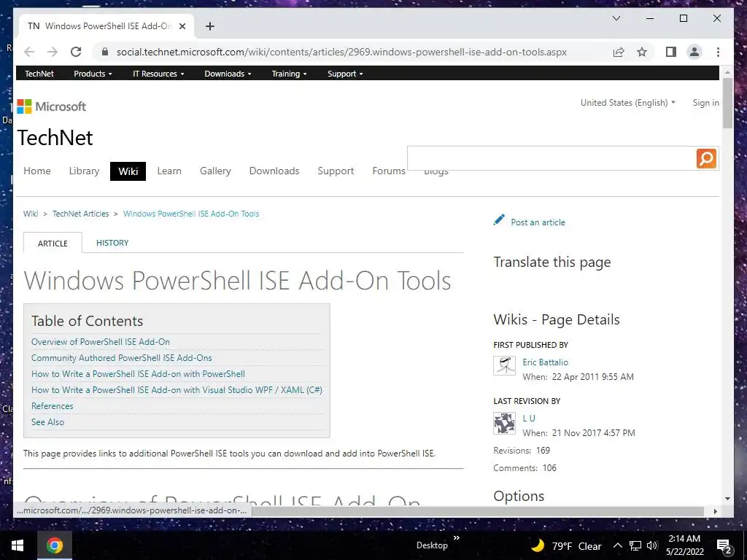Click TechNet in the black top bar
747x560 pixels.
click(x=39, y=74)
